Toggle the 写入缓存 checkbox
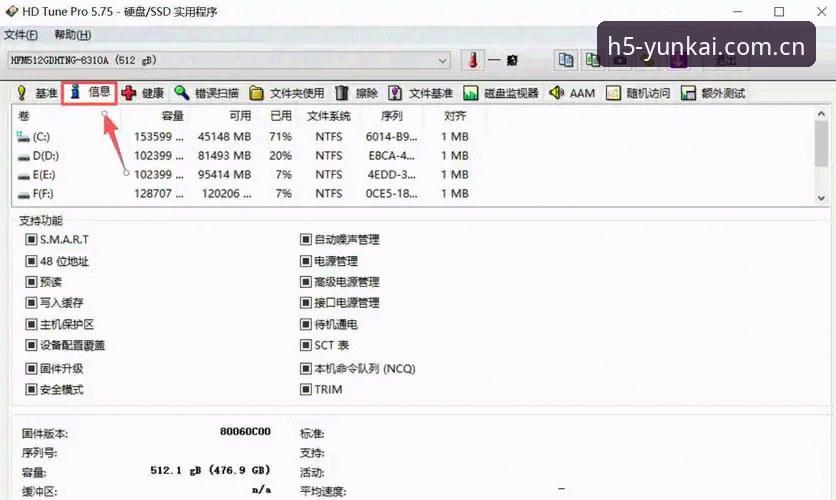836x500 pixels. (x=31, y=303)
